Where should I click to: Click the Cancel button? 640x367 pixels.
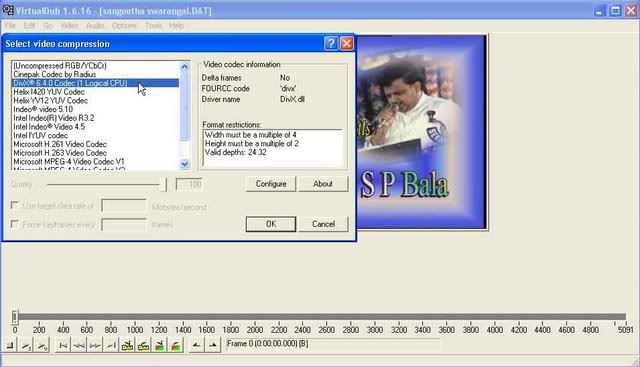tap(323, 224)
